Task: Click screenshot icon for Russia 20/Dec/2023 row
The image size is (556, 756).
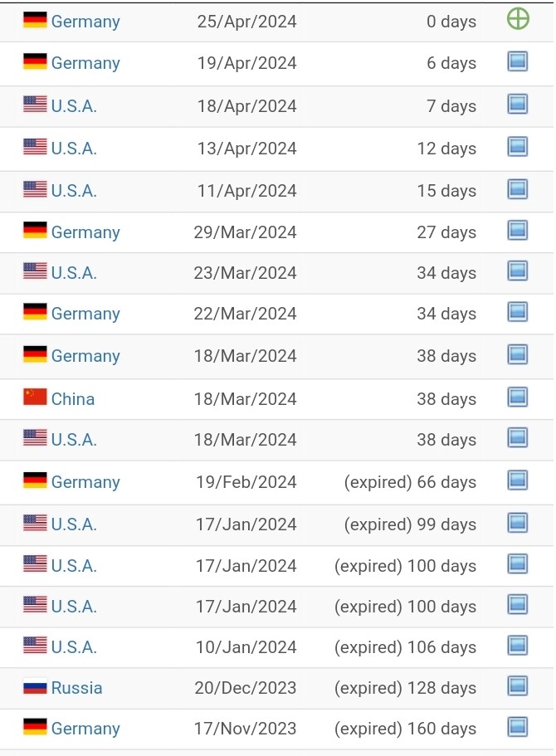Action: tap(518, 686)
